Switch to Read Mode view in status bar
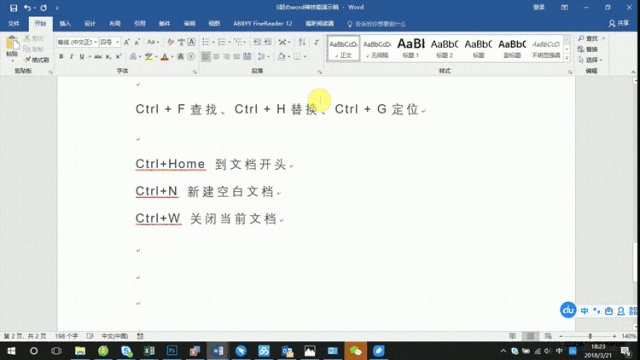This screenshot has width=640, height=360. tap(512, 336)
